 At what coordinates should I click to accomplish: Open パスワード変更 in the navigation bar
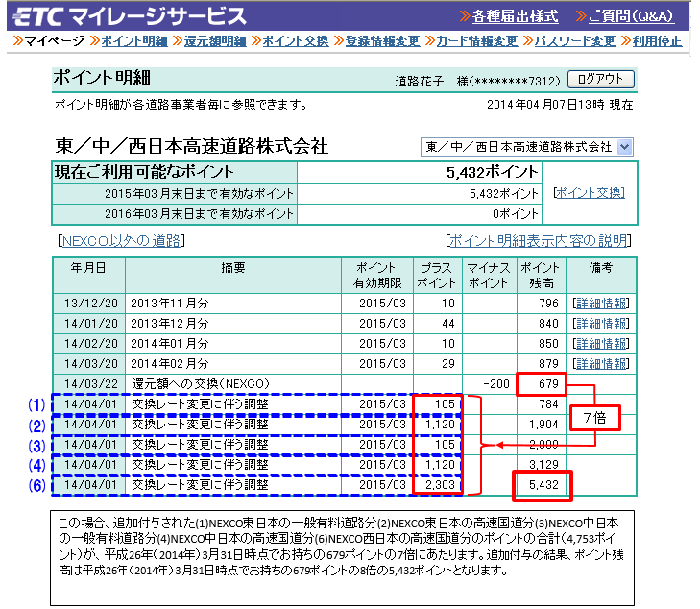(575, 41)
